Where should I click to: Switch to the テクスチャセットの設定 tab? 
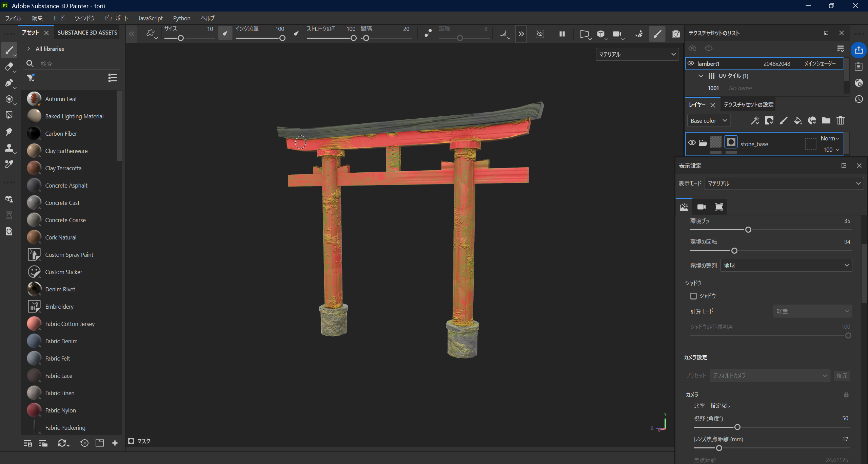click(747, 104)
